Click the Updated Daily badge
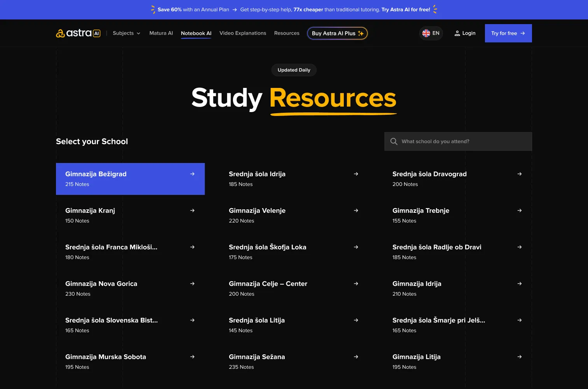The image size is (588, 389). (x=294, y=70)
